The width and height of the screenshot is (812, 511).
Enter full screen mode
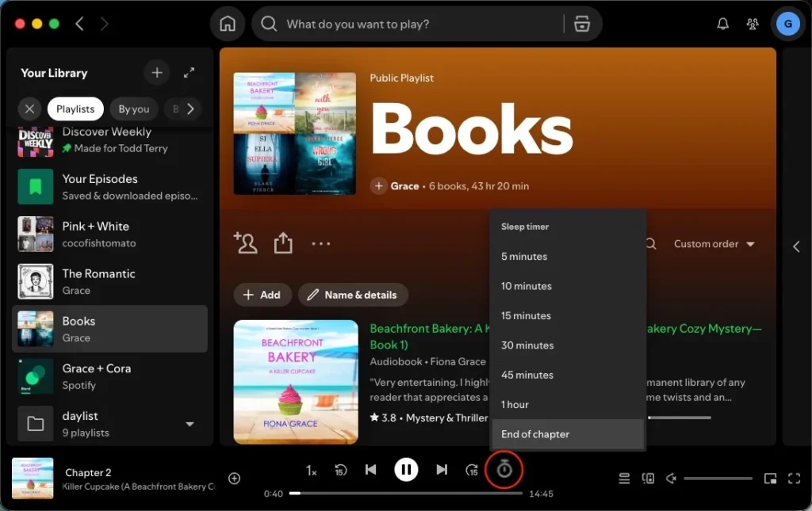[x=794, y=479]
